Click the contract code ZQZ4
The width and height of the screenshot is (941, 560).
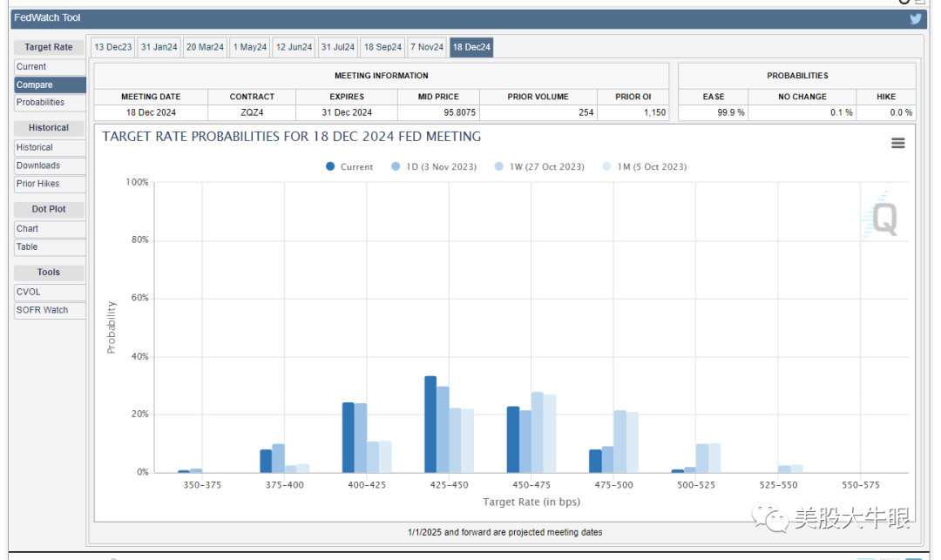click(252, 112)
